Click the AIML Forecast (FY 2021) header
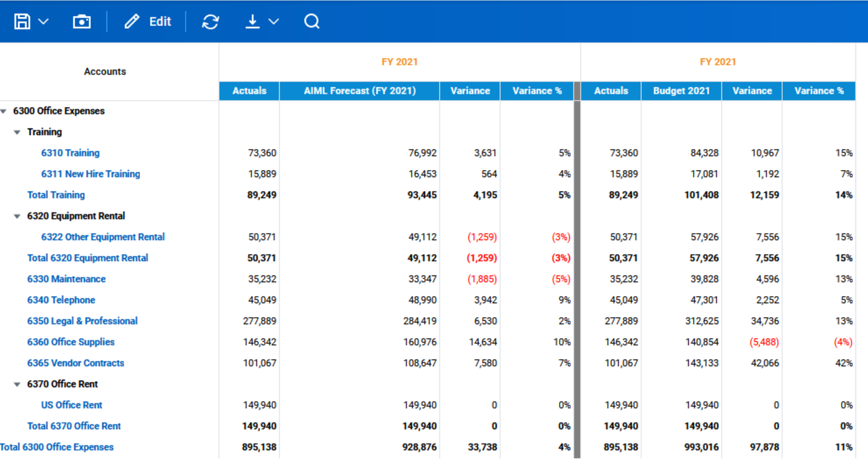Image resolution: width=868 pixels, height=471 pixels. click(x=359, y=90)
